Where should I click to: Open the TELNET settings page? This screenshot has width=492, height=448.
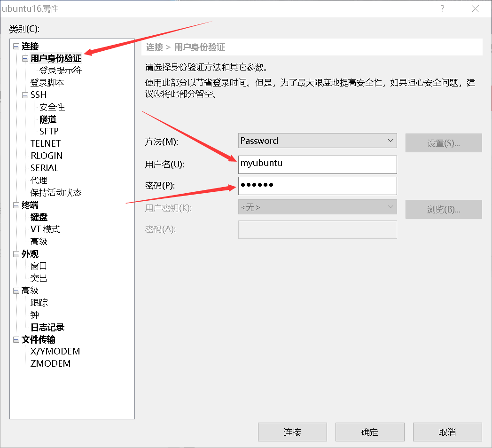[x=45, y=143]
